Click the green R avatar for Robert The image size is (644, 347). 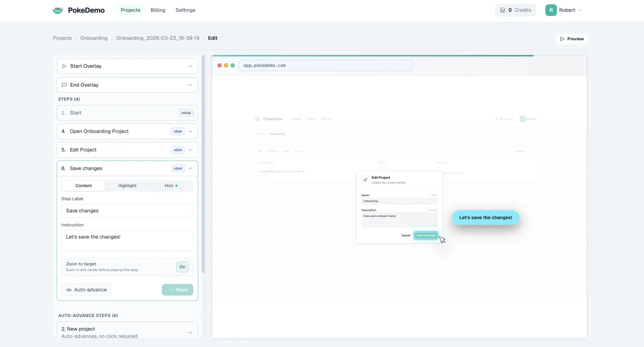pos(551,10)
